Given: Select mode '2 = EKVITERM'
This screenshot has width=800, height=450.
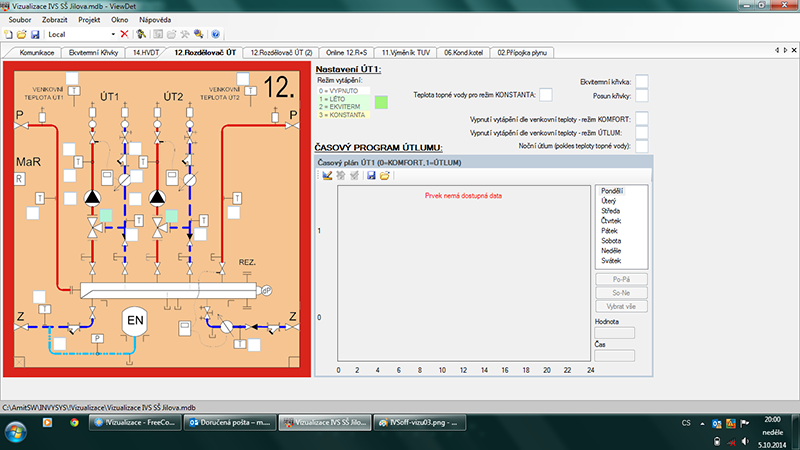Looking at the screenshot, I should click(340, 107).
